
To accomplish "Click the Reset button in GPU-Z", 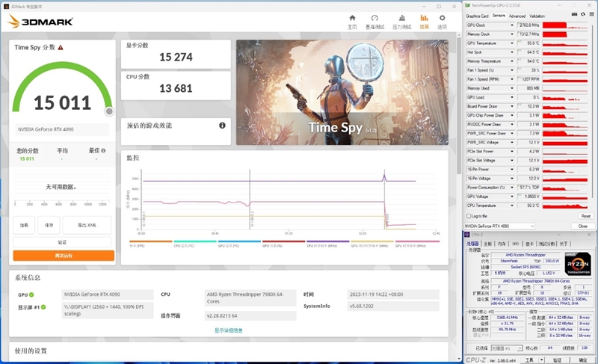I will [586, 216].
